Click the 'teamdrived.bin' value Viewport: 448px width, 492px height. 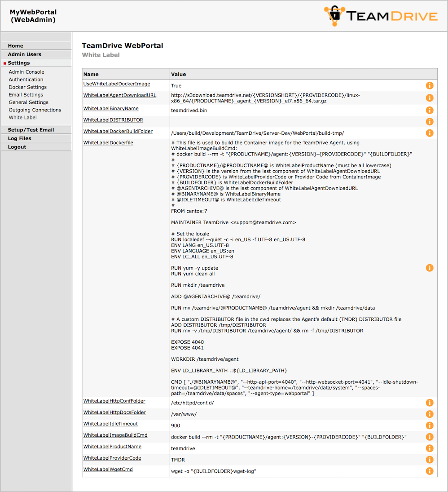tap(189, 111)
